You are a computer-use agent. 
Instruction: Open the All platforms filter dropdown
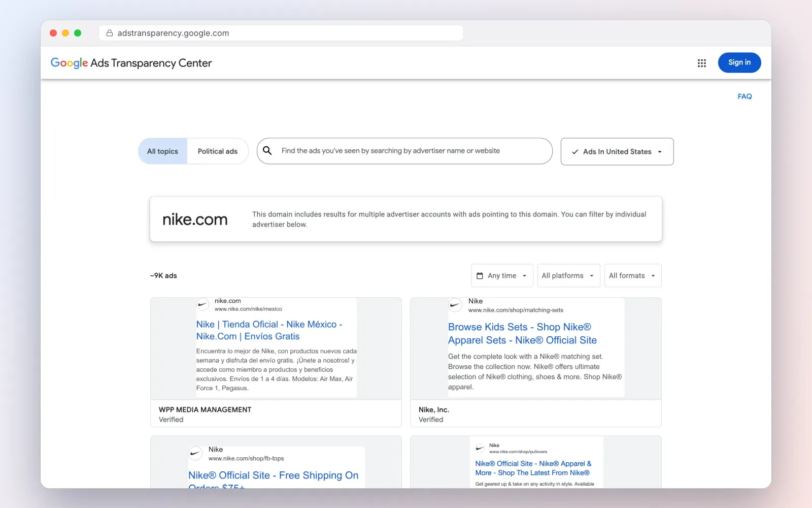(568, 276)
